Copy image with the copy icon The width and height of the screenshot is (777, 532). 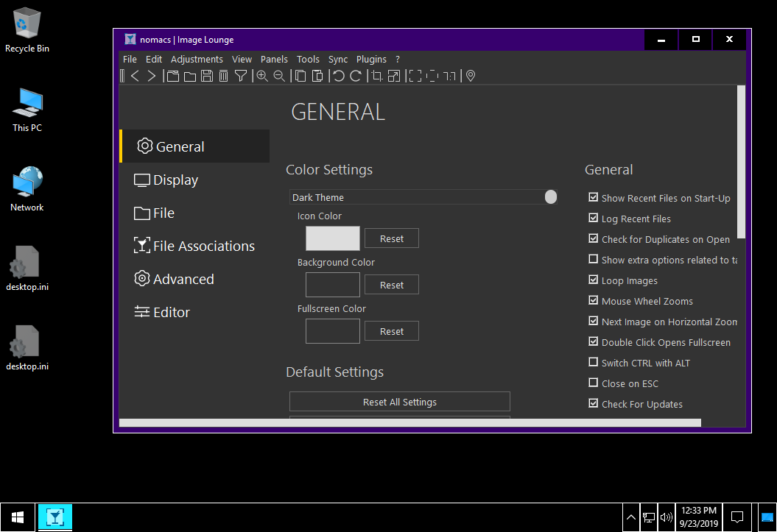300,76
